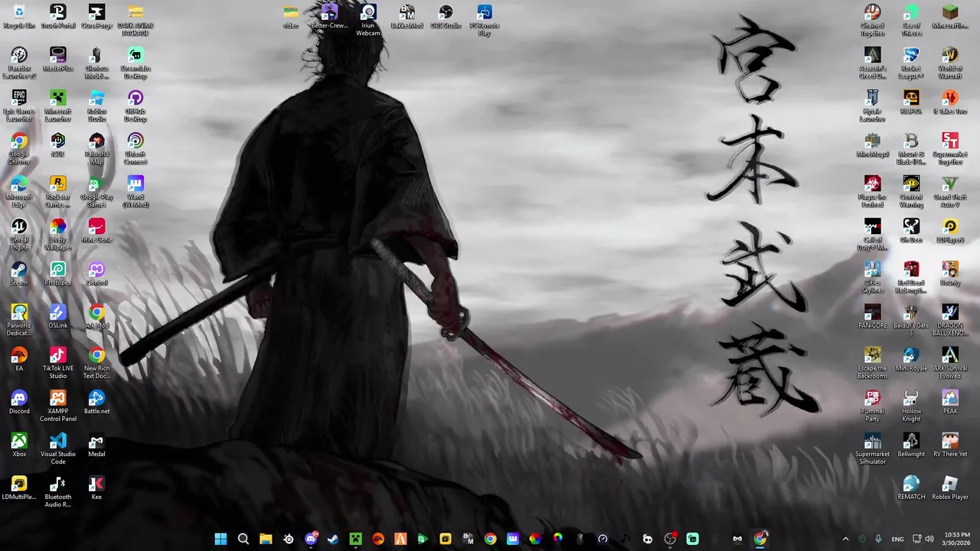Launch Streamlabs Desktop shortcut
Viewport: 980px width, 551px height.
(x=136, y=64)
